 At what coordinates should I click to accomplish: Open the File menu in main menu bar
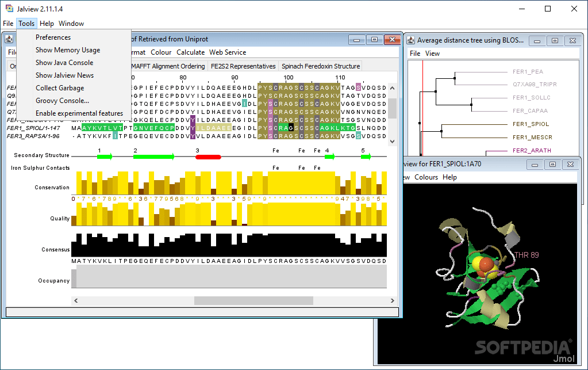tap(8, 23)
